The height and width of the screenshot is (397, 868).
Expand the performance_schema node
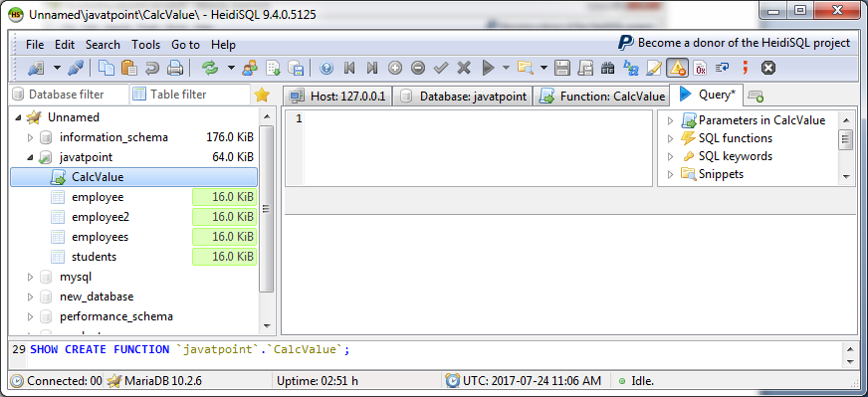coord(31,316)
